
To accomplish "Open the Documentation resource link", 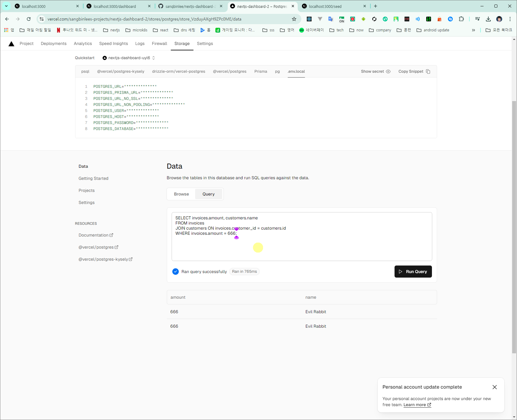I will point(96,235).
